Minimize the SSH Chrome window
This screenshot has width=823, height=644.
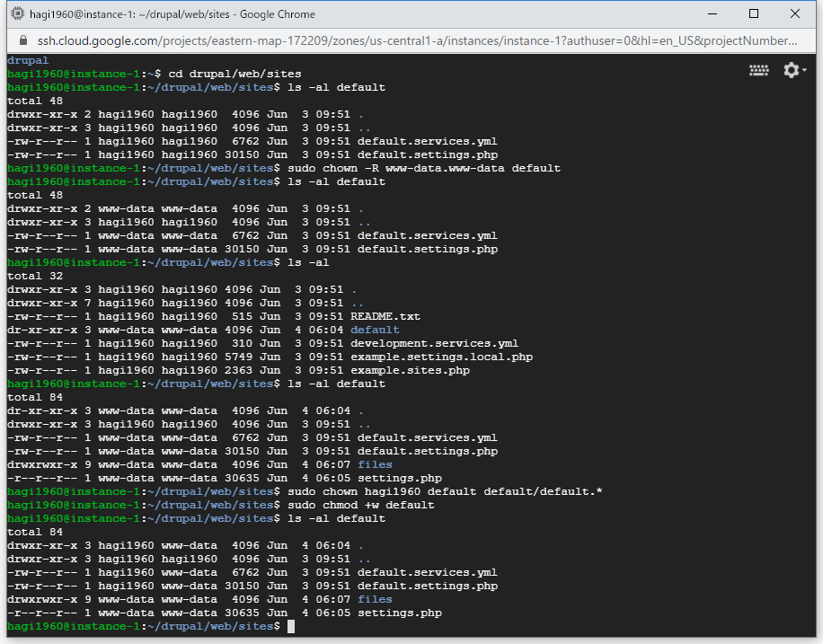pyautogui.click(x=712, y=14)
